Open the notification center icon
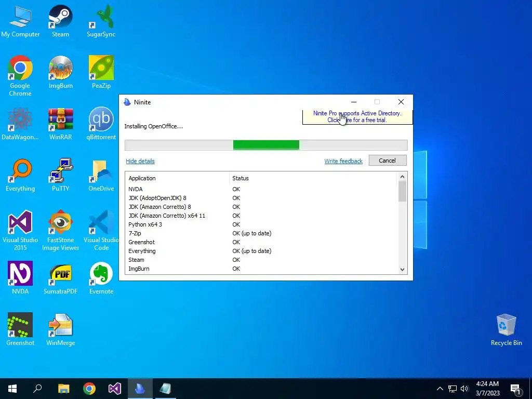 point(515,389)
